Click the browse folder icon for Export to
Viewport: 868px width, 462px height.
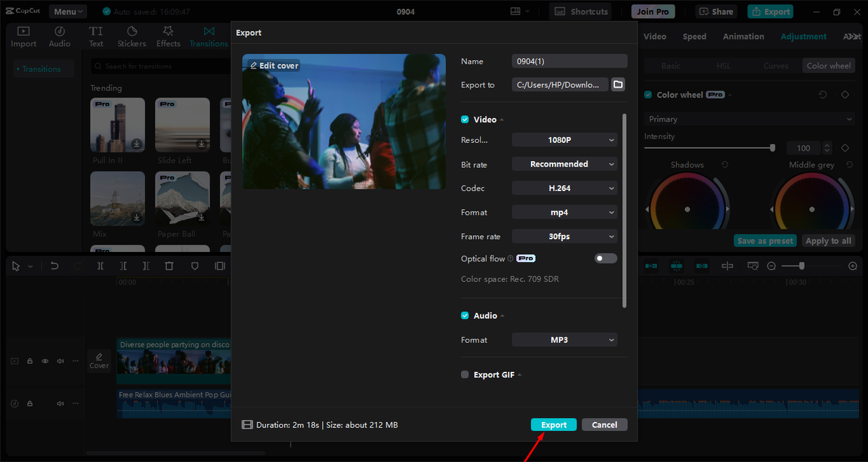tap(618, 85)
